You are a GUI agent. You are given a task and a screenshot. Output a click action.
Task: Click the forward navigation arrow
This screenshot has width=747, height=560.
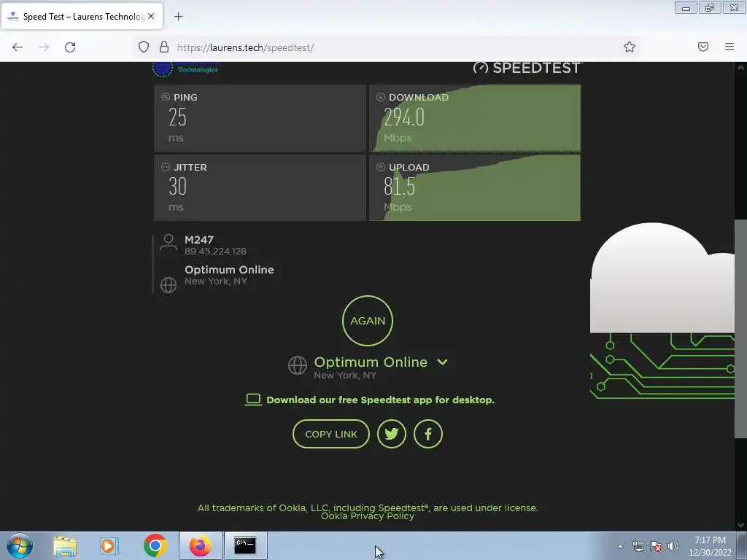pos(44,47)
